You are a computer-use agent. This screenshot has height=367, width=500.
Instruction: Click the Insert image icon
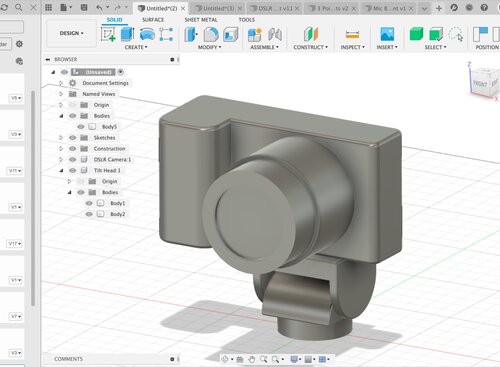387,34
